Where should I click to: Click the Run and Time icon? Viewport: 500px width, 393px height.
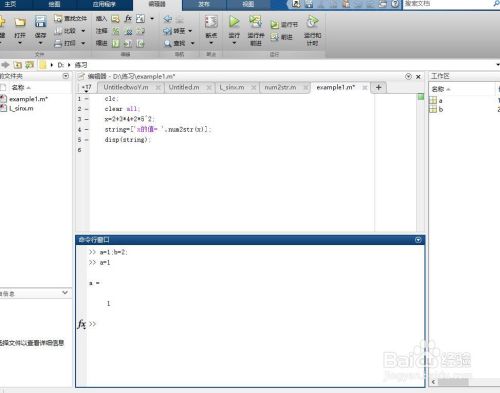pyautogui.click(x=312, y=22)
